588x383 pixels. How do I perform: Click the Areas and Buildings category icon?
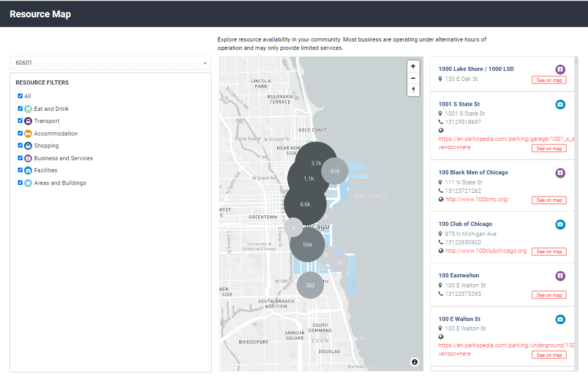click(x=28, y=183)
